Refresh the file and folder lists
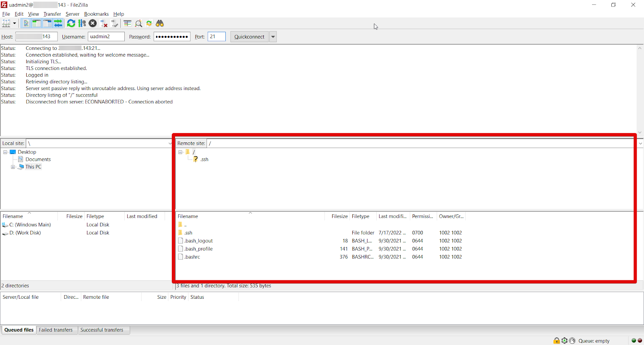 tap(71, 23)
